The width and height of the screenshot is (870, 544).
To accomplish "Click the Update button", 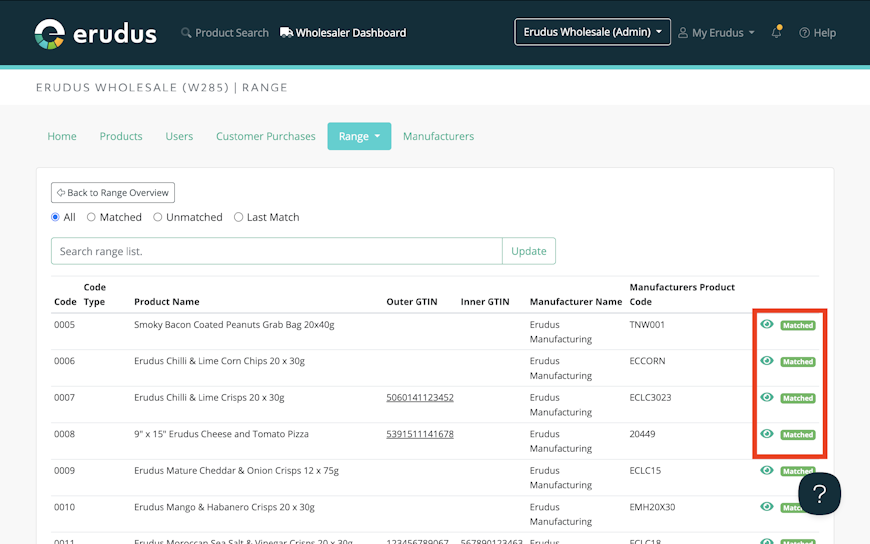I will [x=528, y=251].
